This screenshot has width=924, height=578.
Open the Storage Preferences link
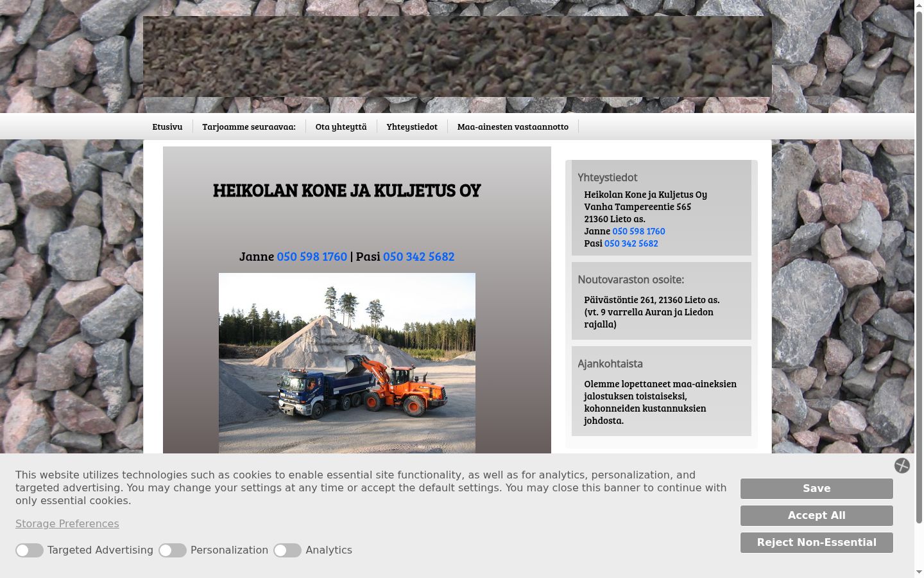pos(67,524)
